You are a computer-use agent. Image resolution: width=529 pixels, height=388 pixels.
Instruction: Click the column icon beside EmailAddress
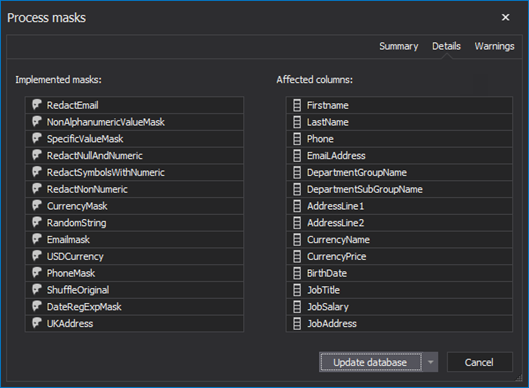pyautogui.click(x=297, y=156)
